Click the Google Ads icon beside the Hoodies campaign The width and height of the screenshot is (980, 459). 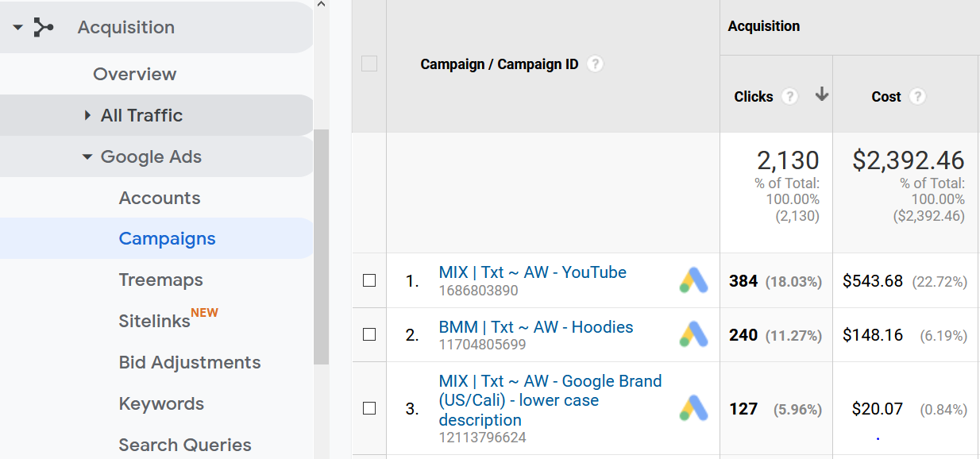[693, 334]
